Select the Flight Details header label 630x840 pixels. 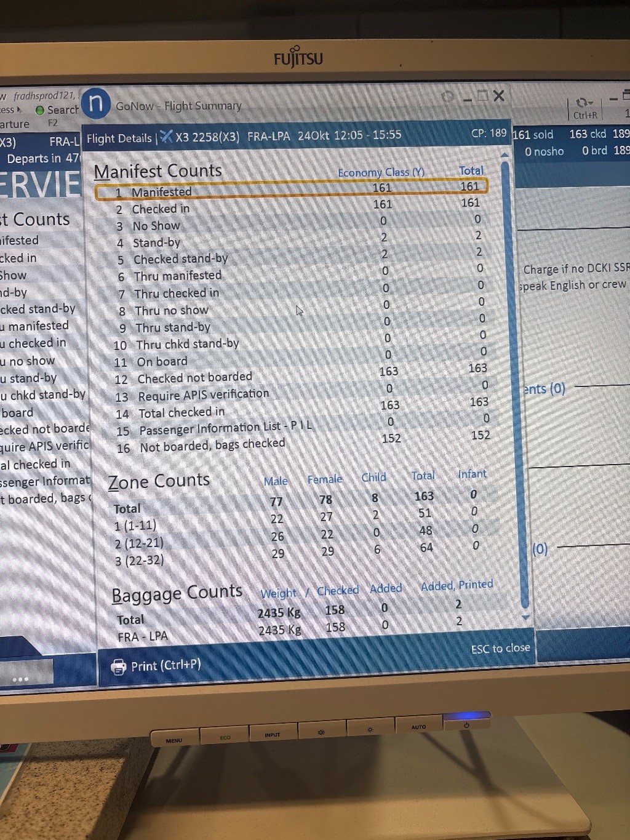coord(119,138)
